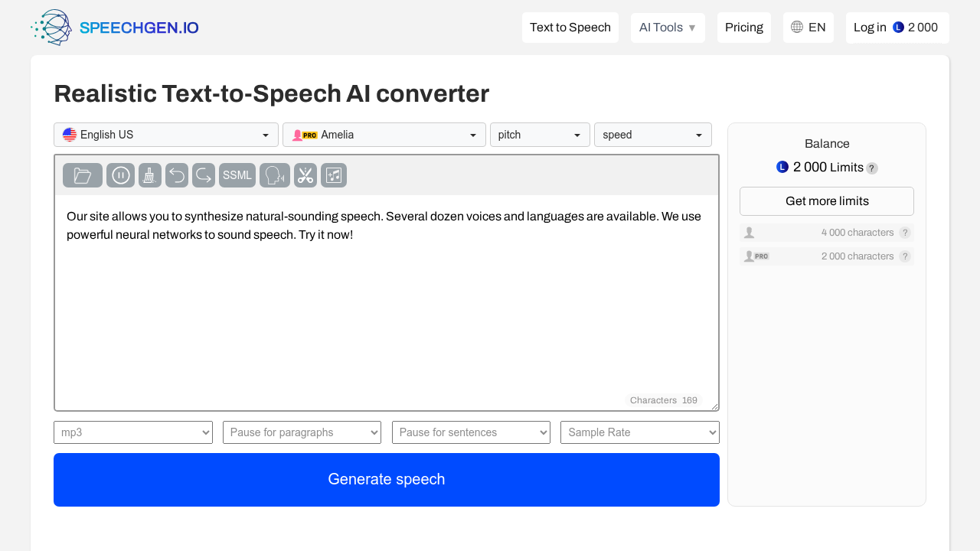Choose an audio format in the mp3 dropdown
The image size is (980, 551).
coord(132,432)
